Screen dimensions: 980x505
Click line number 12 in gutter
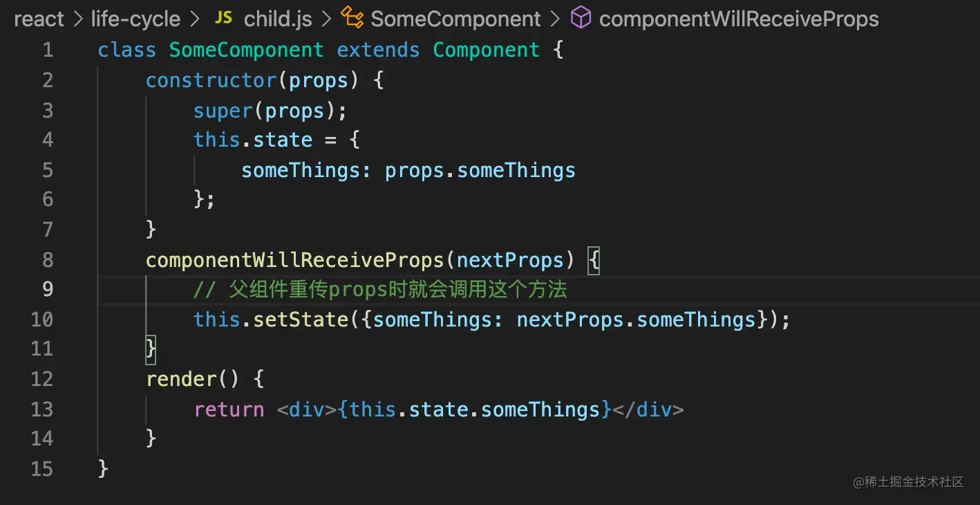41,379
